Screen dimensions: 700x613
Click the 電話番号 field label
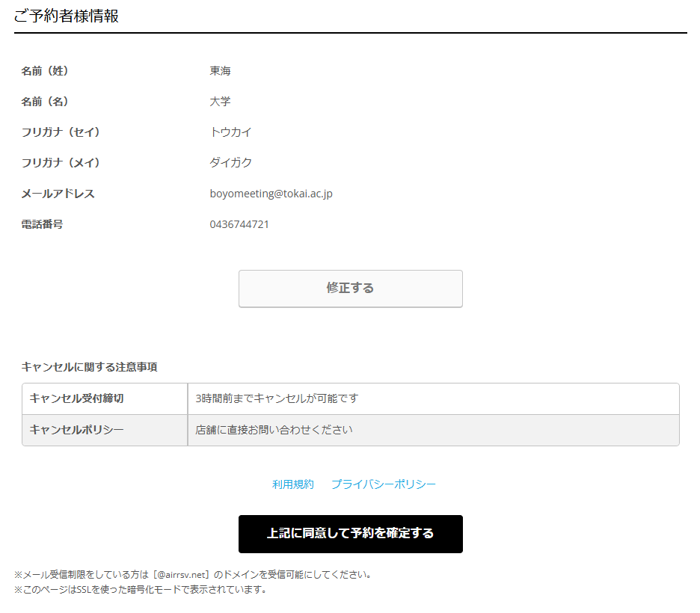[42, 224]
